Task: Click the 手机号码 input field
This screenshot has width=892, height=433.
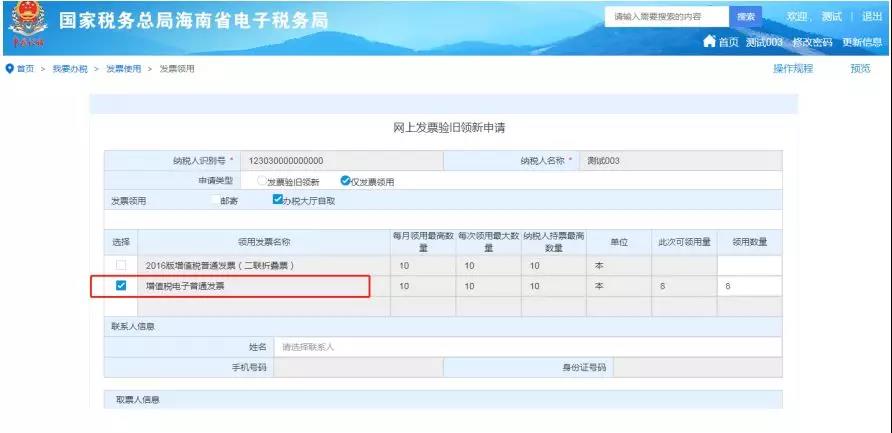Action: (x=358, y=368)
